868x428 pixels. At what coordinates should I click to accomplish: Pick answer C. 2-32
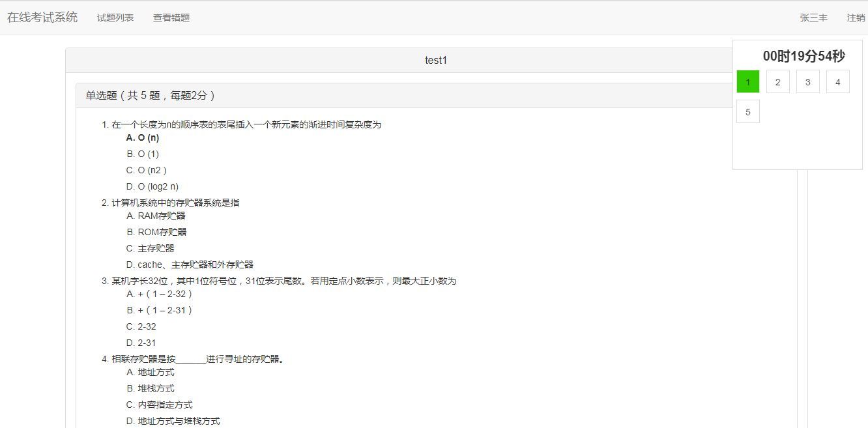141,326
